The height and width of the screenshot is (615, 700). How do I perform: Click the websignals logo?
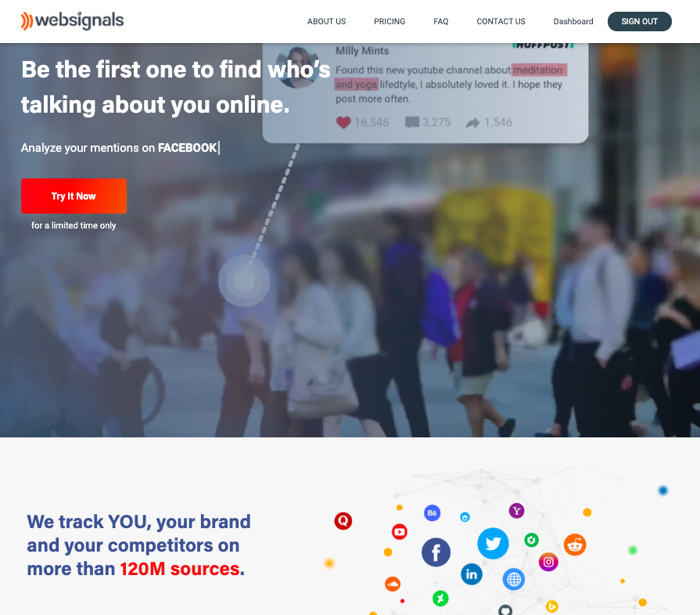(72, 20)
